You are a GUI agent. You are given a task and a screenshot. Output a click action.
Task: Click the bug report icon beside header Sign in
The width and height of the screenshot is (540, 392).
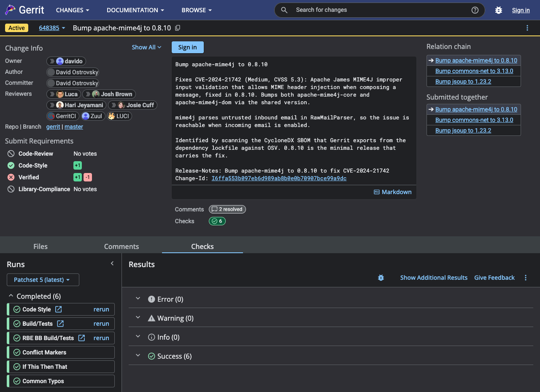pos(499,10)
